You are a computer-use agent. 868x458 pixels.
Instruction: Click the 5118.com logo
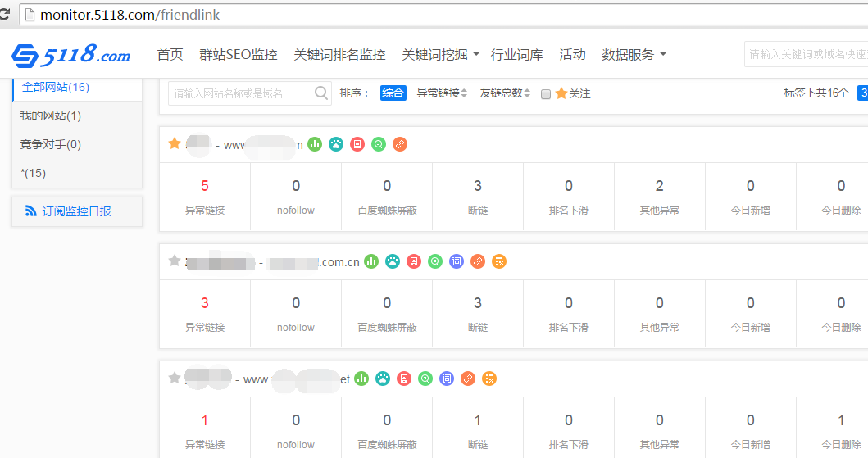70,55
